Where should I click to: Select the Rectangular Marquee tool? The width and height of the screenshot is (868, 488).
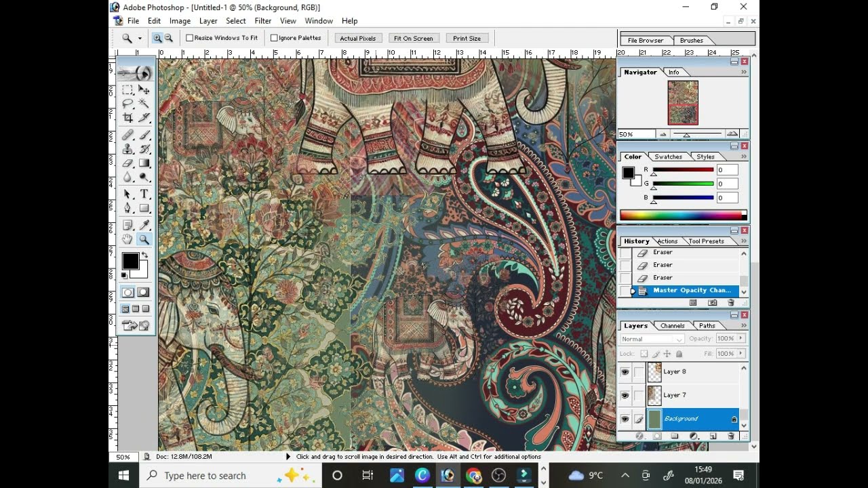(x=127, y=89)
